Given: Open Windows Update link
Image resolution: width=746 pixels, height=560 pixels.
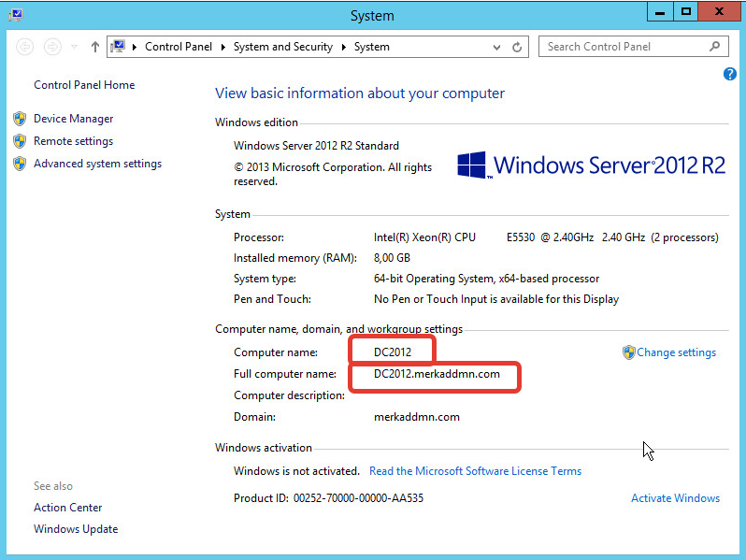Looking at the screenshot, I should tap(76, 529).
